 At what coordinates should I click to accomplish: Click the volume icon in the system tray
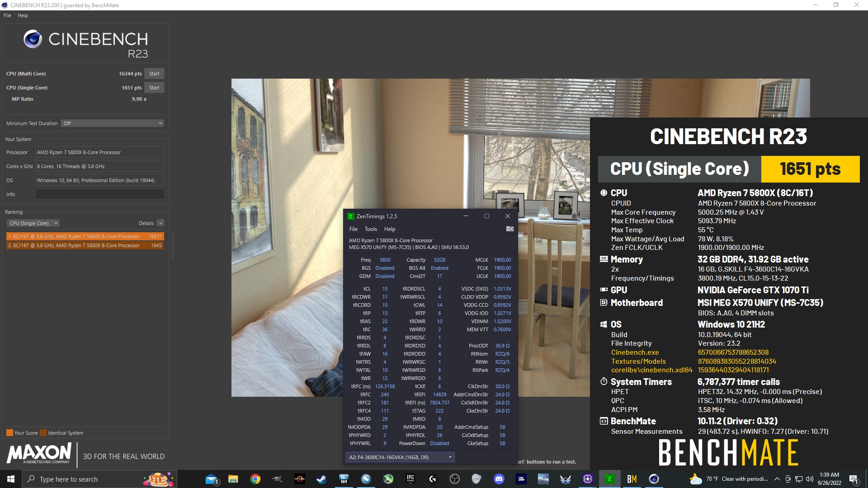click(809, 479)
